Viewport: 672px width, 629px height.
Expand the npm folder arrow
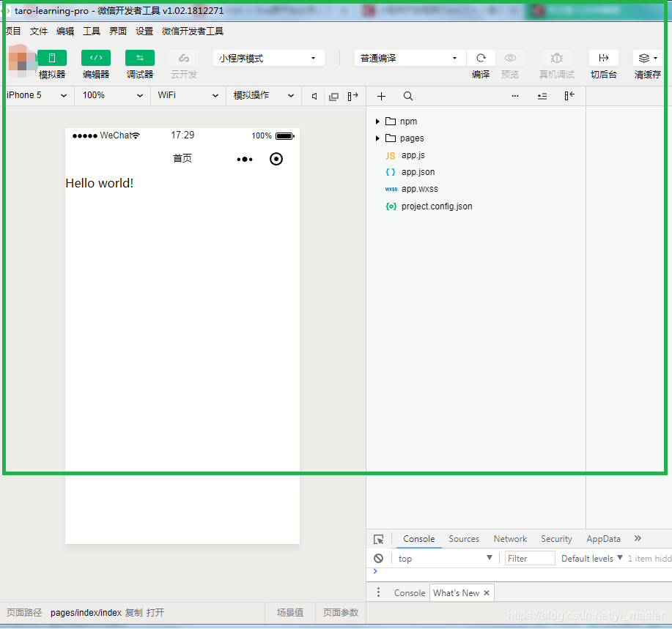tap(377, 122)
